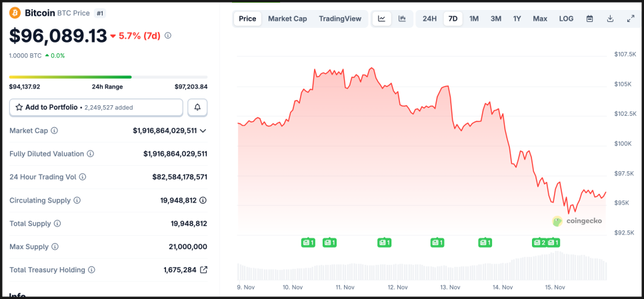
Task: Click info icon beside Circulating Supply value
Action: [x=203, y=200]
